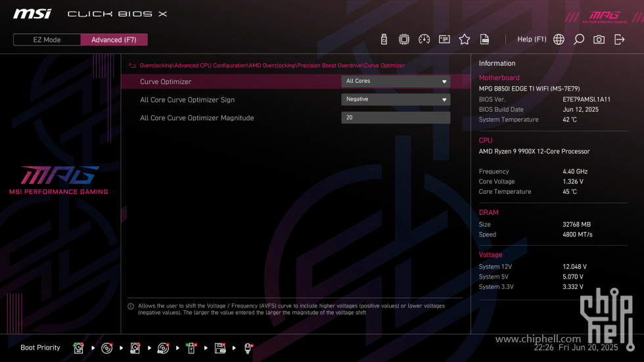The width and height of the screenshot is (644, 362).
Task: Click the System 5V value 5.070 V
Action: pos(573,277)
